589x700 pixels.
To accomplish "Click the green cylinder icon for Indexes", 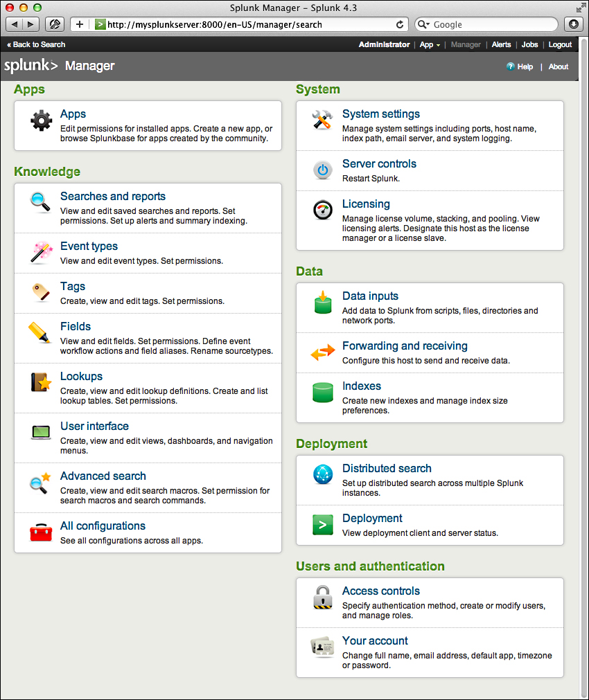I will [323, 392].
